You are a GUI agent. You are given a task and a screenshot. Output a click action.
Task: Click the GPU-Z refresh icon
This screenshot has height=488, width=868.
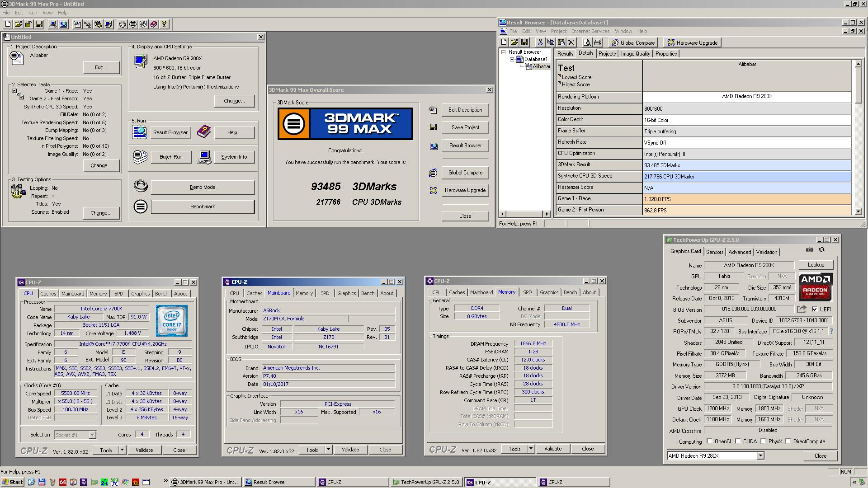point(821,250)
